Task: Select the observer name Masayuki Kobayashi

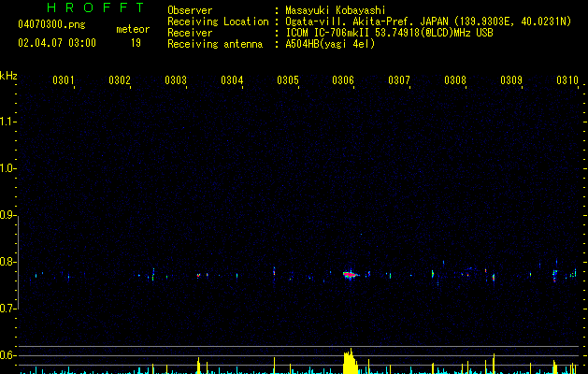Action: coord(335,10)
